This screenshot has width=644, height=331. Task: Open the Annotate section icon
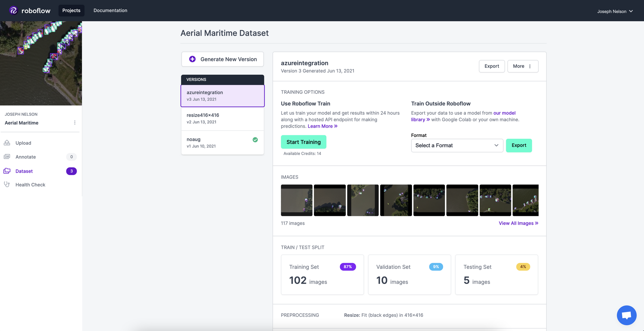click(7, 157)
